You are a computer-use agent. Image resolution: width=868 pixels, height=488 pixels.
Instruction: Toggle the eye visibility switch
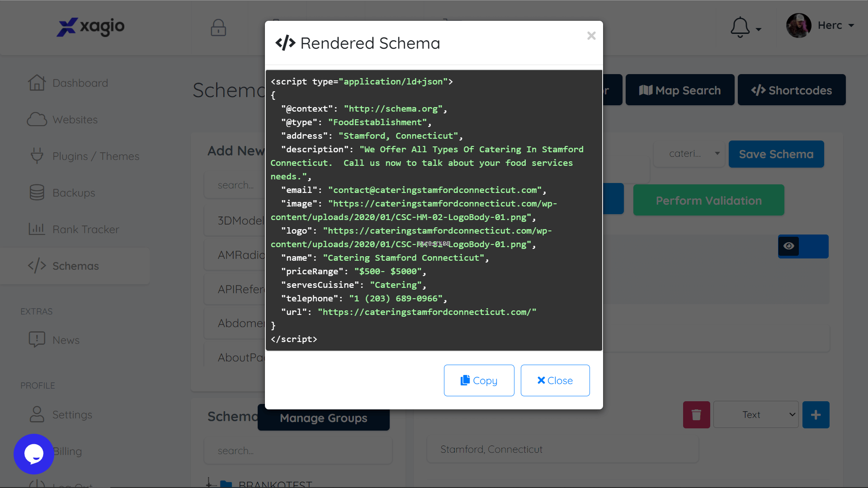click(x=789, y=246)
